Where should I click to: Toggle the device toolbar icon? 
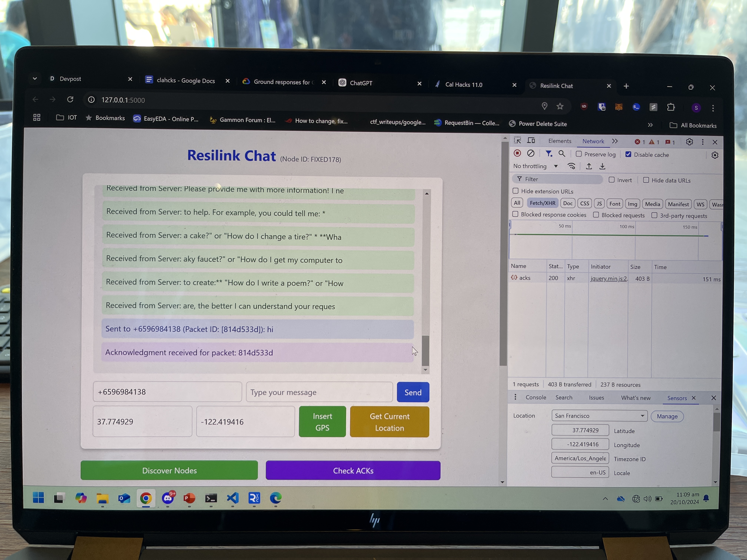point(531,140)
